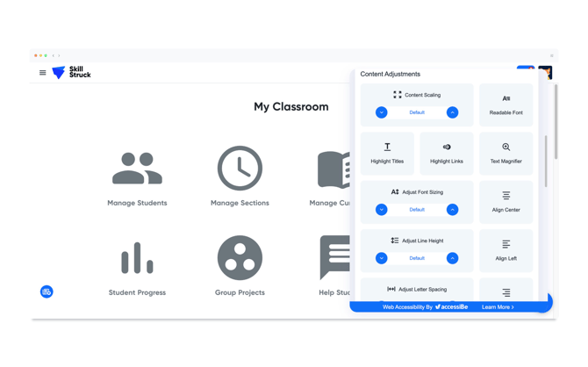The image size is (588, 367).
Task: Click Student Progress label
Action: (137, 292)
